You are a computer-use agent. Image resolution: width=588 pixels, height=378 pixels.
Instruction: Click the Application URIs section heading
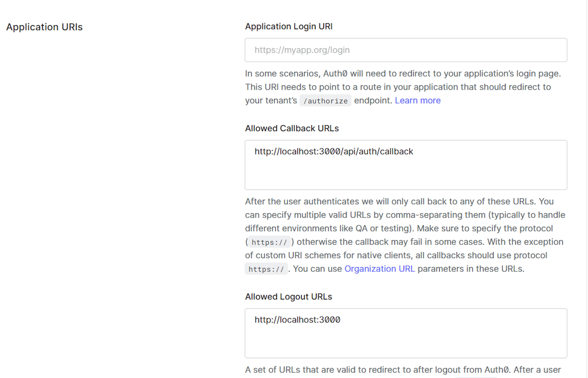pos(44,27)
